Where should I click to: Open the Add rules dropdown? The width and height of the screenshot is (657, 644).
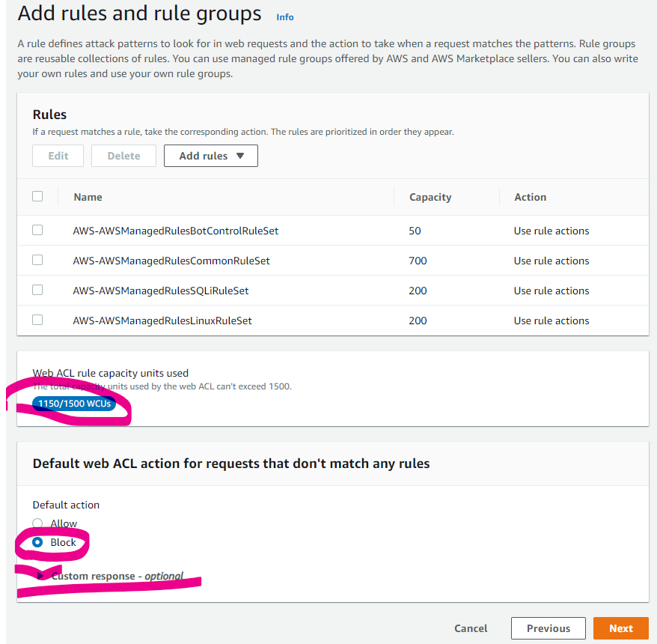click(211, 156)
